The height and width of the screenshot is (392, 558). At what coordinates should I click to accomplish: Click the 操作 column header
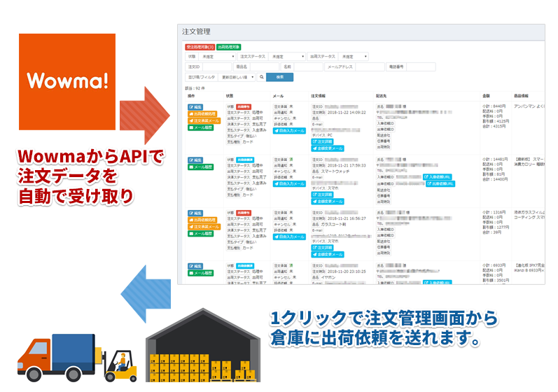pyautogui.click(x=191, y=96)
